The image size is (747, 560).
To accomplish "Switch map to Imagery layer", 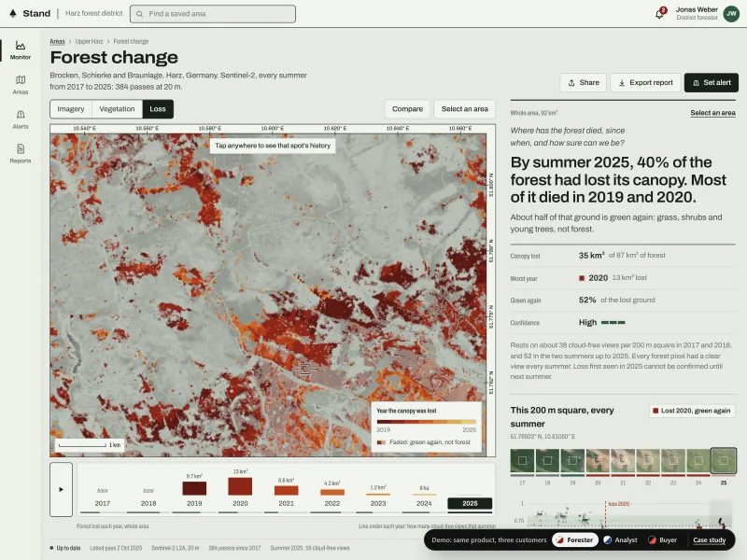I will [x=71, y=109].
